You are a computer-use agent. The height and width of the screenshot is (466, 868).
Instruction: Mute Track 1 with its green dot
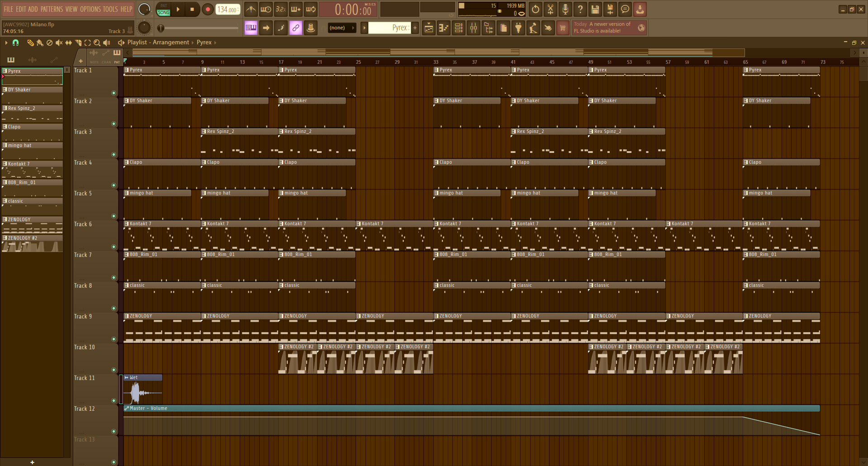click(x=114, y=93)
